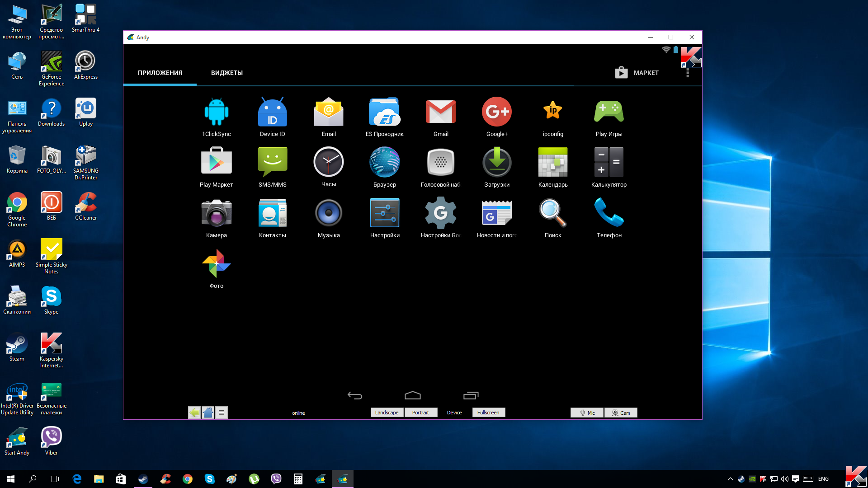Open the Загрузки downloads app

click(496, 162)
